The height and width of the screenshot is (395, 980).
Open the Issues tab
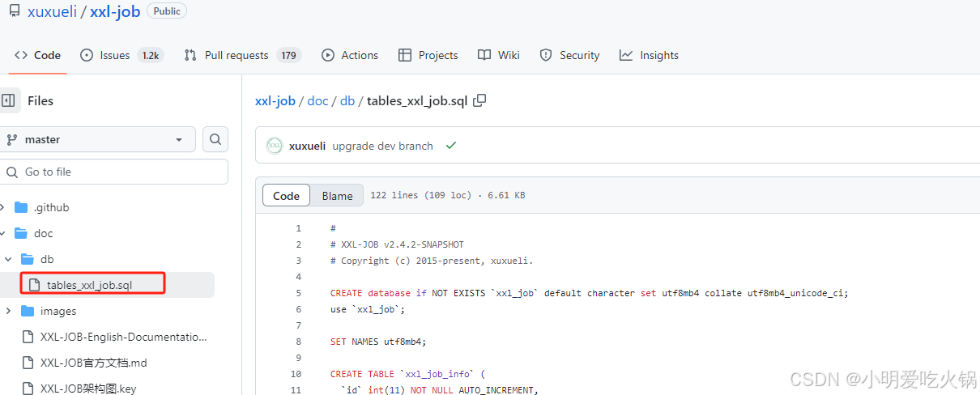(121, 55)
